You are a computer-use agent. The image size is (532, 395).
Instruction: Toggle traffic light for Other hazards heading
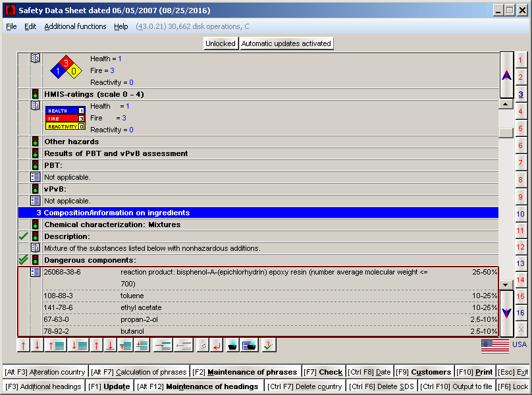[x=36, y=142]
